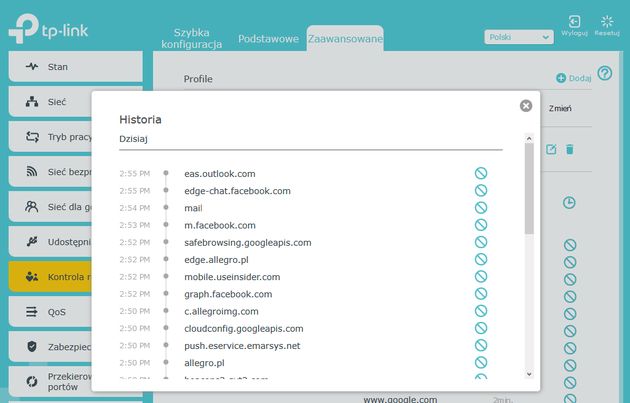Select the Zaawansowane tab

point(345,39)
